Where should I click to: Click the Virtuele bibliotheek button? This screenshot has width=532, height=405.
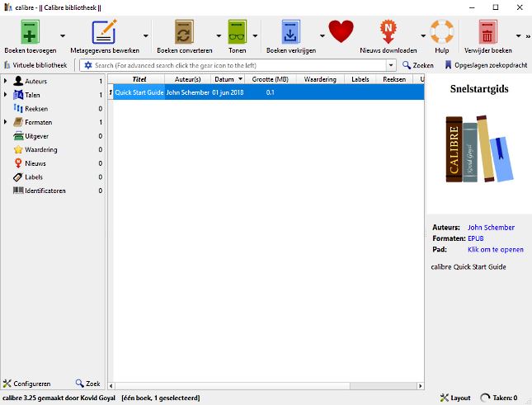35,65
